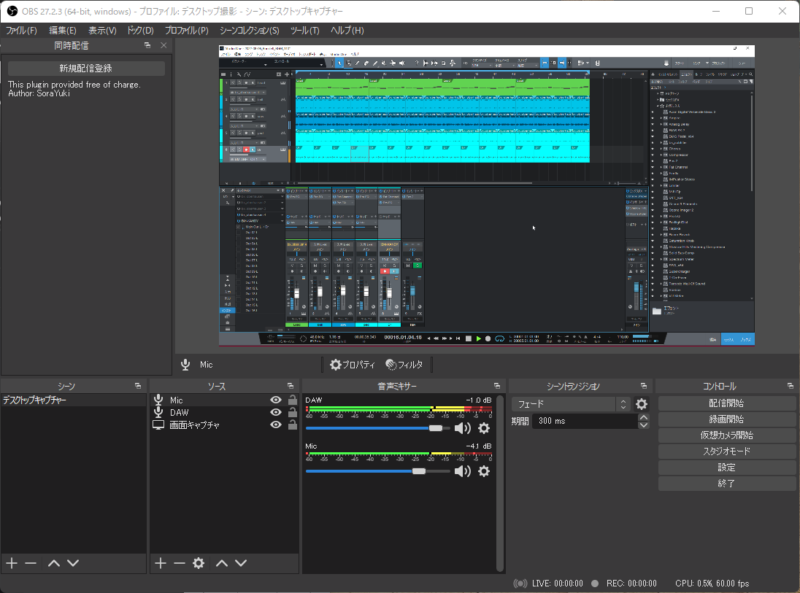
Task: Pop out the シーントランジション dock
Action: 643,386
